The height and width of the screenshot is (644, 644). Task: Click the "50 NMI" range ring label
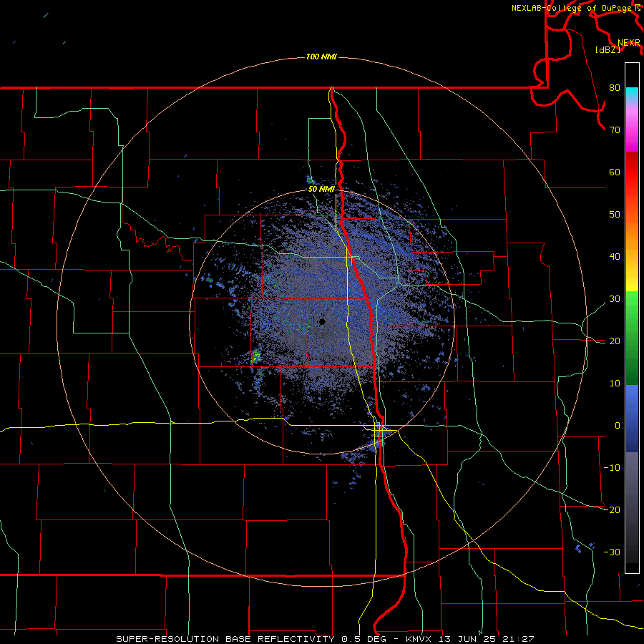coord(321,190)
